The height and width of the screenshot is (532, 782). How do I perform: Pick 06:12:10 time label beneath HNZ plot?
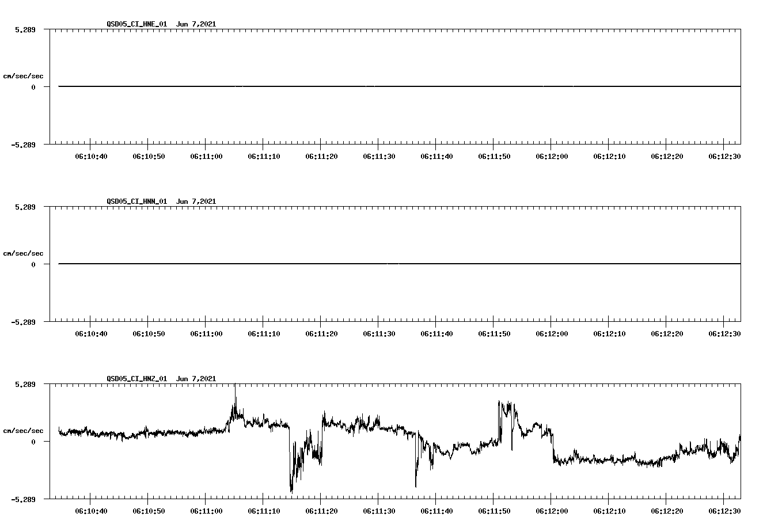(x=609, y=511)
